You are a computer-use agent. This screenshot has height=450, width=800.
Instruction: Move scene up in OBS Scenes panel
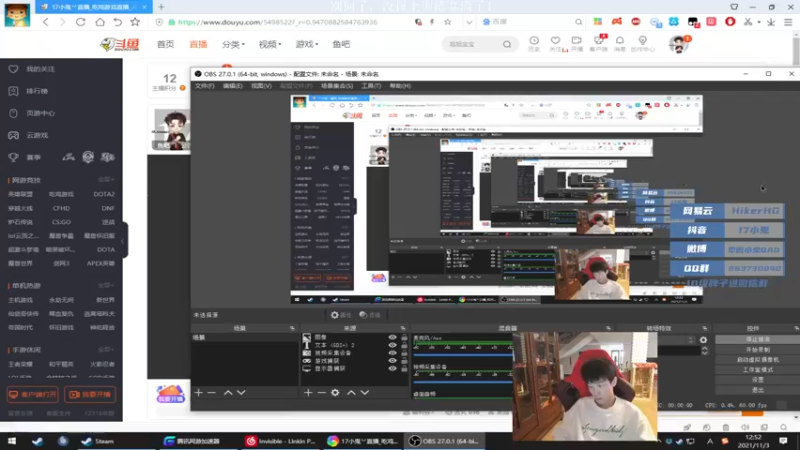coord(228,392)
